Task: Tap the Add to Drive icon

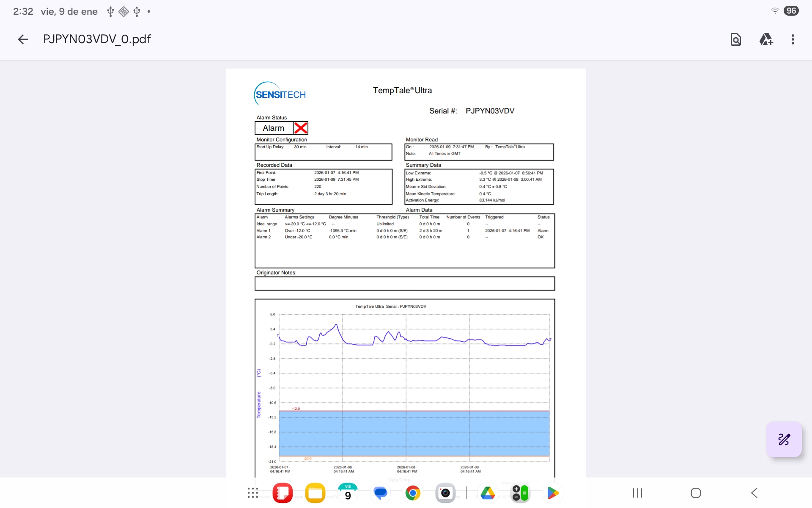Action: tap(766, 39)
